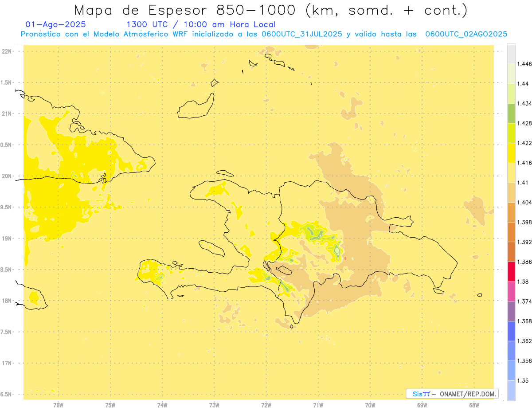Viewport: 532px width, 411px height.
Task: Click the colorbar value "1.374"
Action: pos(524,301)
